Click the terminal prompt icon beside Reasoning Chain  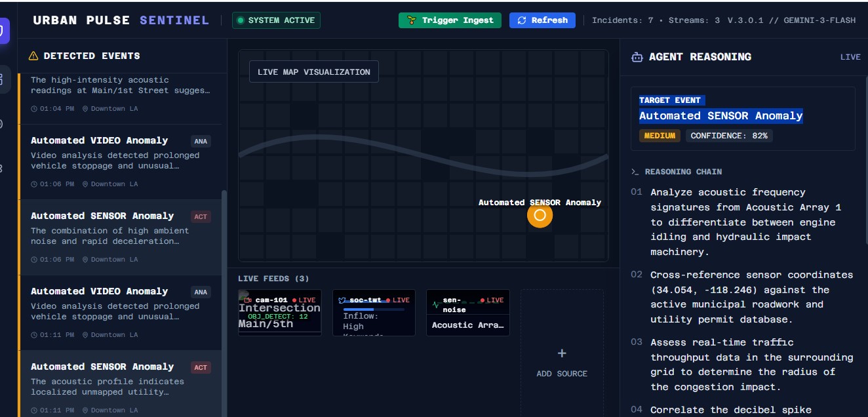(x=635, y=172)
